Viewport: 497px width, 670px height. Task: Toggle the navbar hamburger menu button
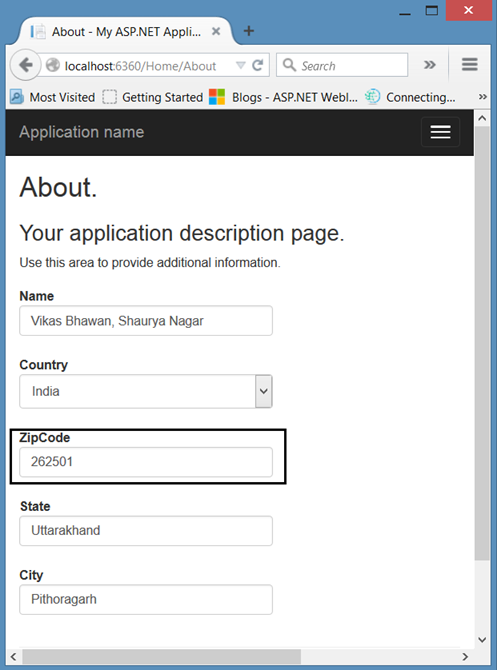tap(440, 132)
